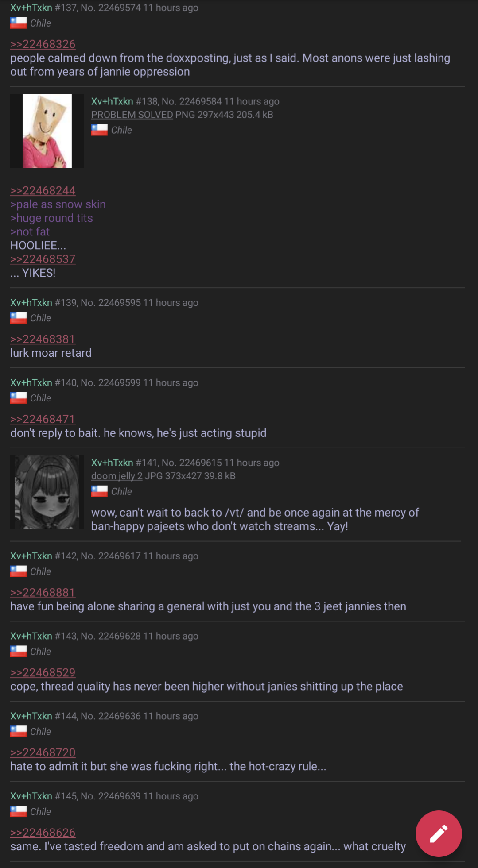Go to referenced post >>22468881
The height and width of the screenshot is (868, 478).
(43, 592)
